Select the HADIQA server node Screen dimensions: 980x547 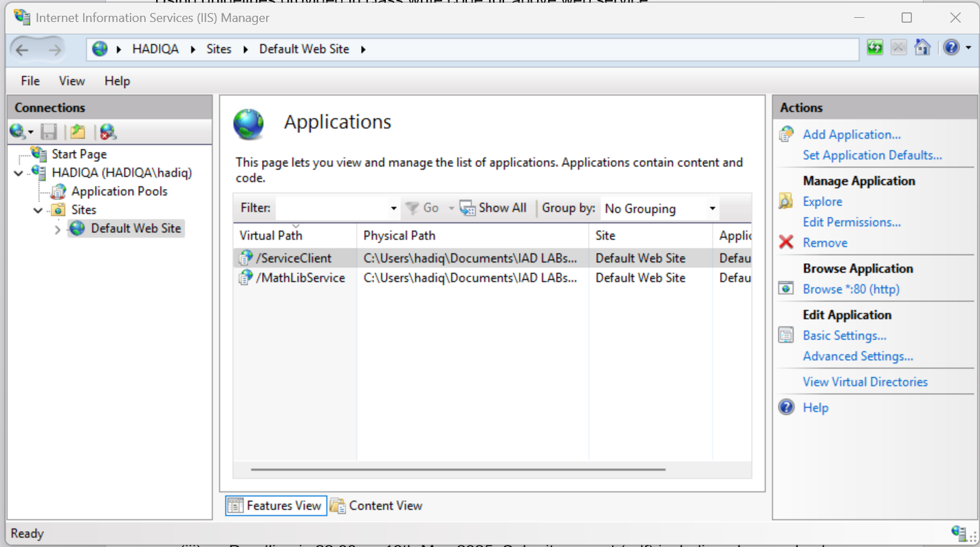122,172
